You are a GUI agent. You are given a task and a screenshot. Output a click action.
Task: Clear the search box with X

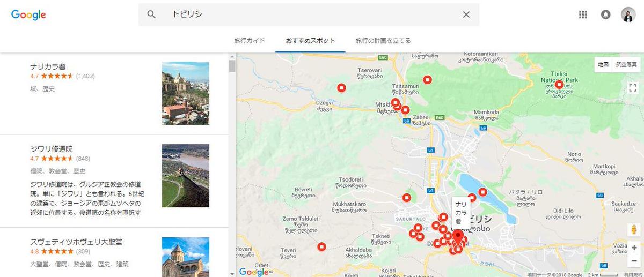coord(466,14)
